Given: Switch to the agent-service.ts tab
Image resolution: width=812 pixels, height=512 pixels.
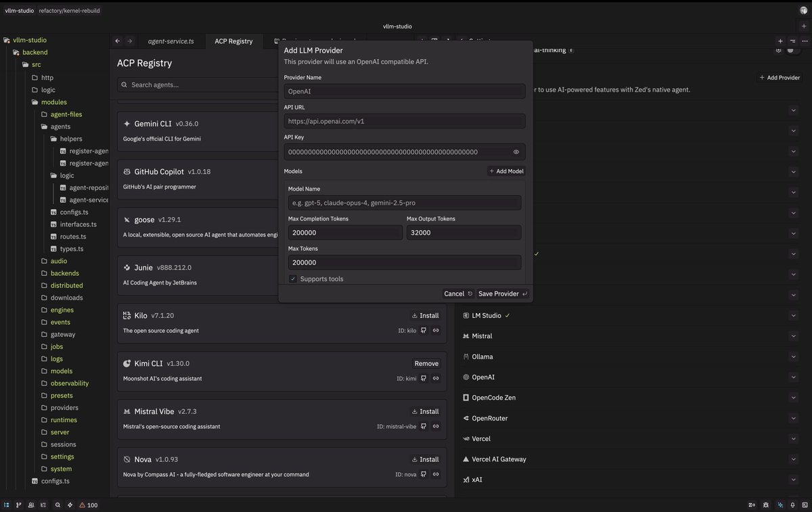Looking at the screenshot, I should tap(171, 41).
